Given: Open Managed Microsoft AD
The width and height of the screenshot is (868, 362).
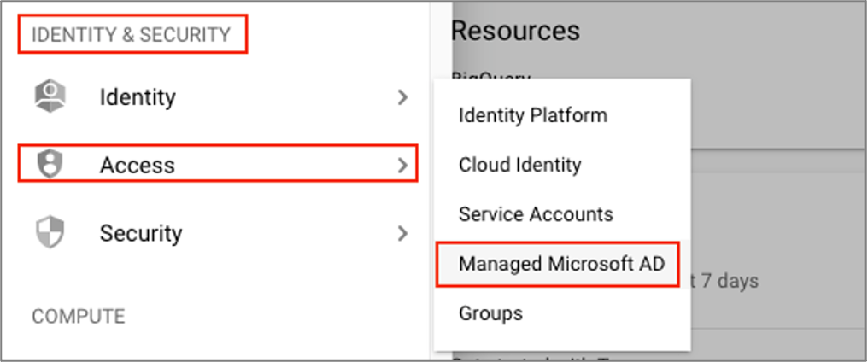Looking at the screenshot, I should 560,264.
